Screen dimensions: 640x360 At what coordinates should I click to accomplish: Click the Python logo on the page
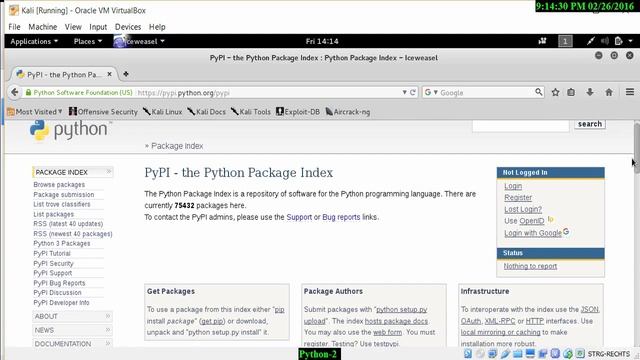pos(70,130)
